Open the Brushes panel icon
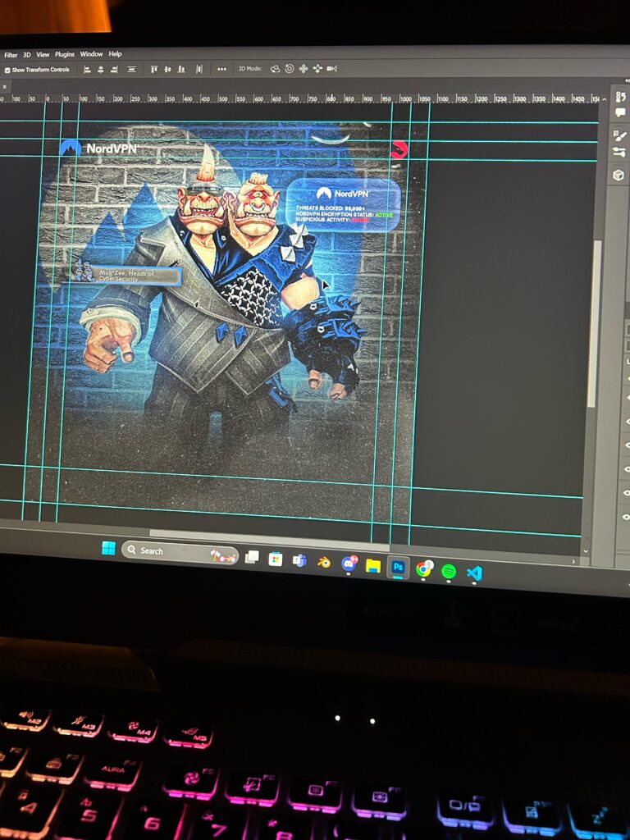Screen dimensions: 630x840 click(619, 152)
